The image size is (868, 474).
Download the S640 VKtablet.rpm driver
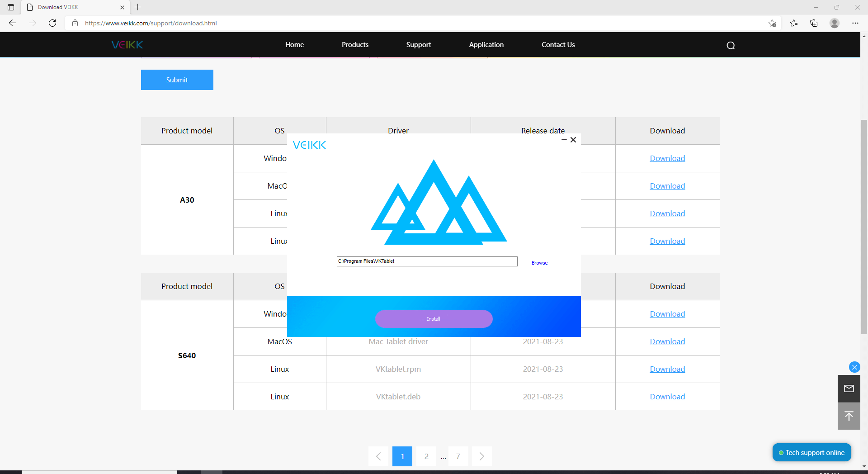click(x=667, y=369)
